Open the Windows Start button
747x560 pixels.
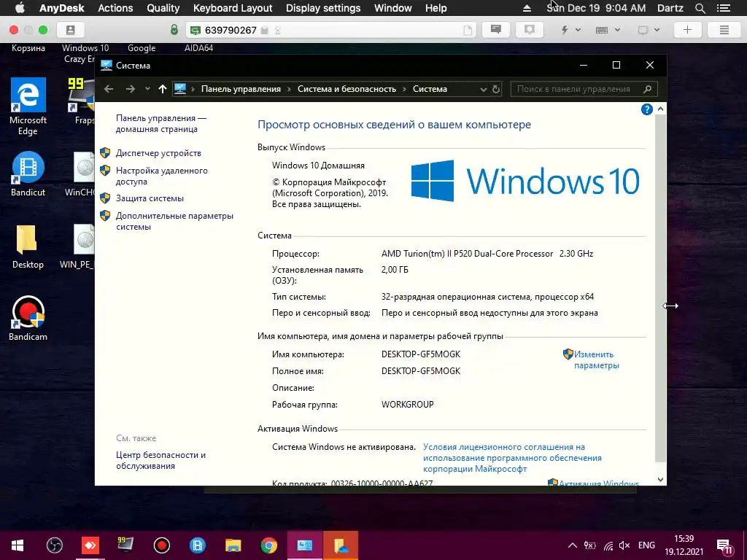[x=18, y=545]
